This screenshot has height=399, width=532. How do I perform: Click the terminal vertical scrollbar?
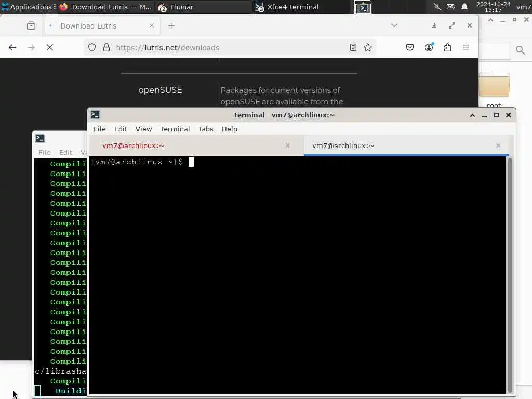coord(510,275)
